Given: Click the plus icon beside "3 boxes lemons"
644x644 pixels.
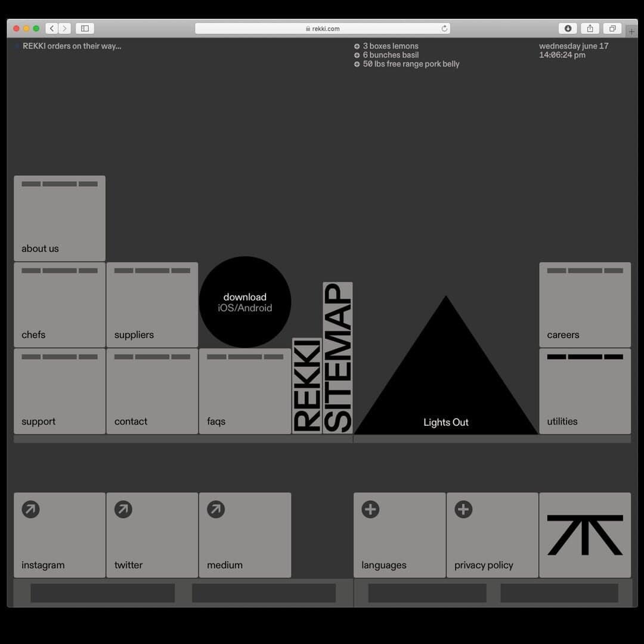Looking at the screenshot, I should point(356,46).
